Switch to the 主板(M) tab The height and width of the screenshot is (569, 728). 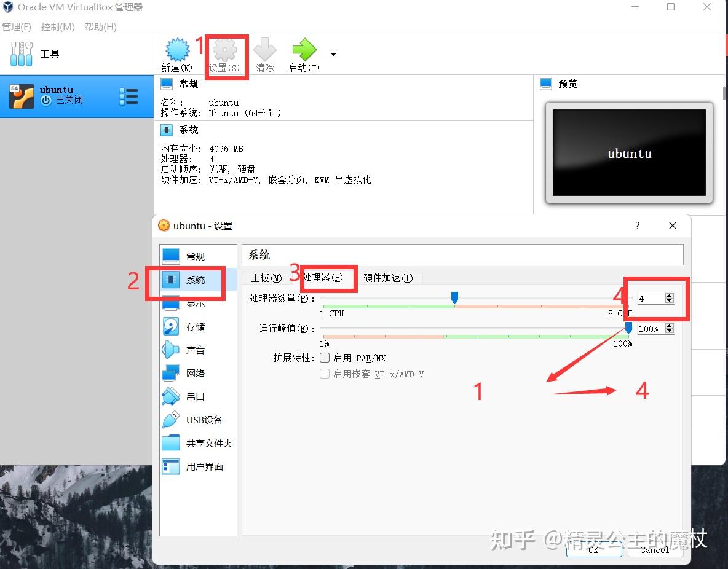[264, 278]
